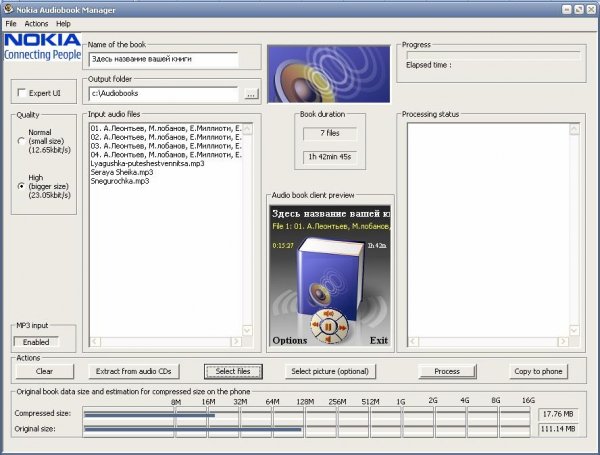Click input files list scroll right arrow
The image size is (600, 455).
point(236,341)
